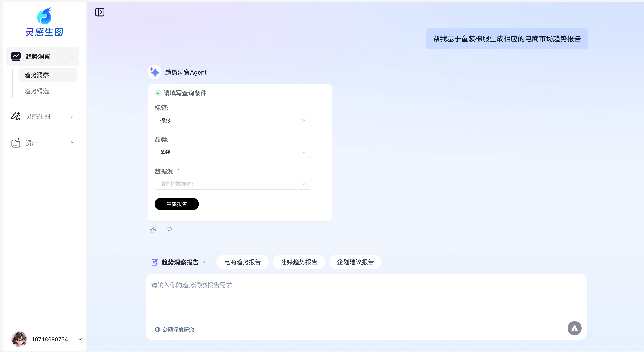The width and height of the screenshot is (644, 352).
Task: Select the 电商趋势报告 chip
Action: (242, 262)
